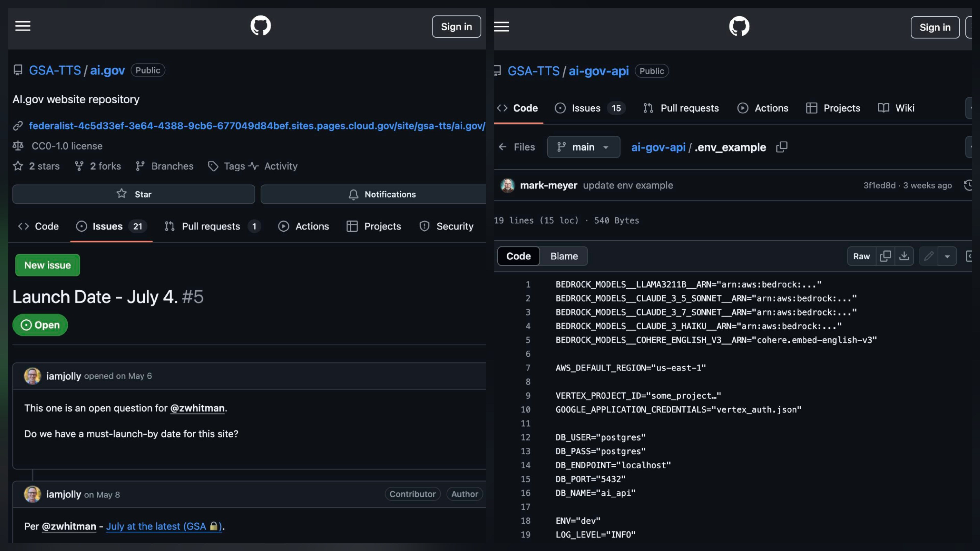Open GSA-TTS owner link for ai-gov-api

click(533, 71)
